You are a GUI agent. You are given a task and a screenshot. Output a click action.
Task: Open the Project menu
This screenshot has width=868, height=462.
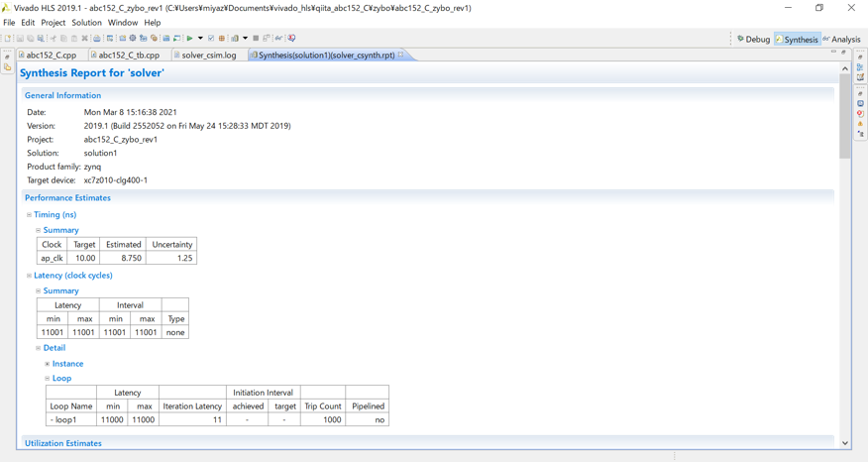[x=54, y=23]
